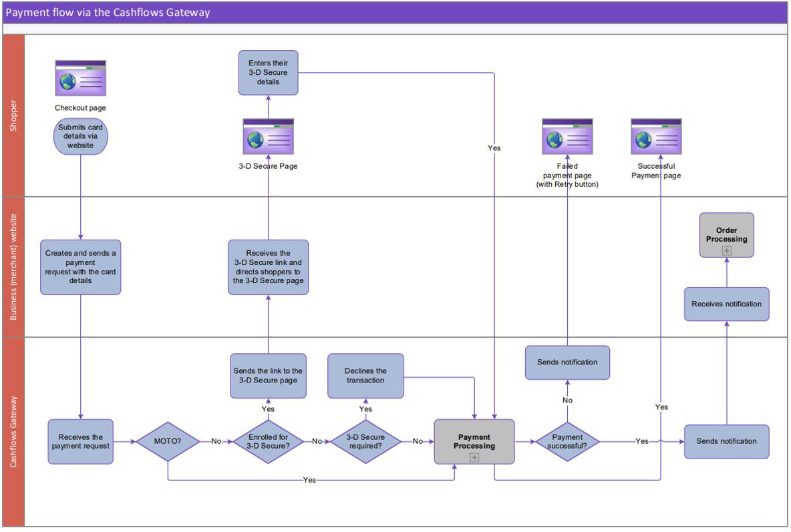Image resolution: width=791 pixels, height=532 pixels.
Task: Select 'Receives the 3-D Secure link' box
Action: pyautogui.click(x=269, y=267)
